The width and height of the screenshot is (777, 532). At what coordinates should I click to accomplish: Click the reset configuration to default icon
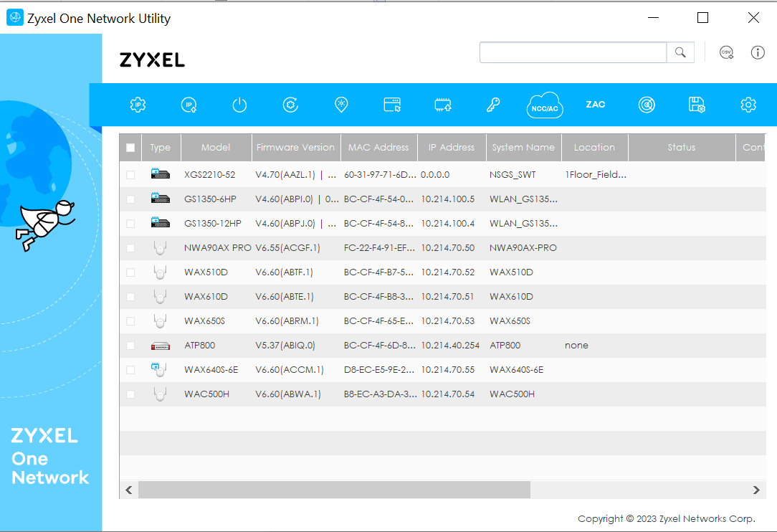pos(290,105)
